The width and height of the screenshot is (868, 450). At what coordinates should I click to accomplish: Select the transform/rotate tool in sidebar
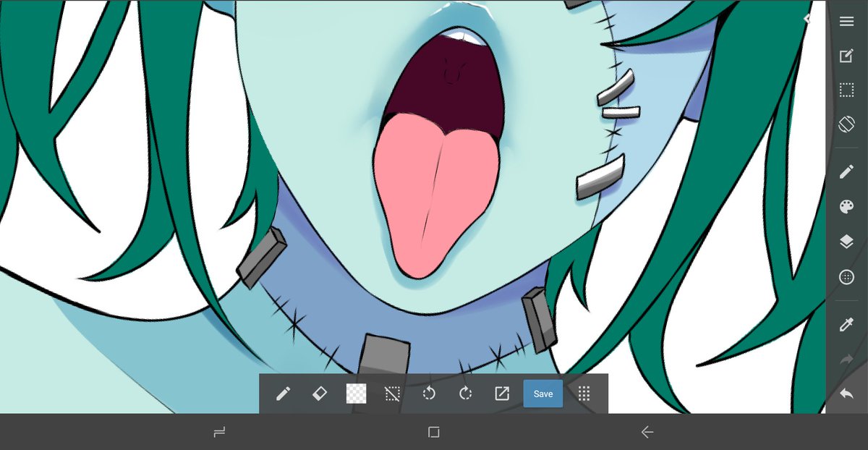coord(846,124)
